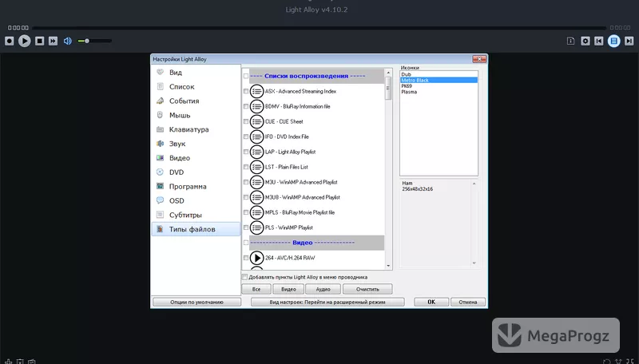Click the file types list scrollbar thumb
Screen dimensions: 639x364
388,88
